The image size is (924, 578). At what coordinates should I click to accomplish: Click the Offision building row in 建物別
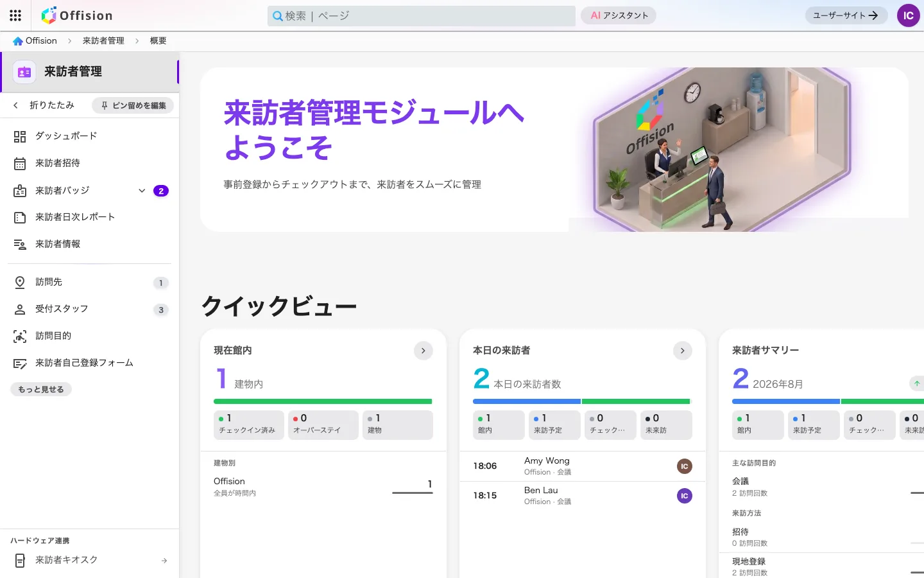(x=323, y=487)
